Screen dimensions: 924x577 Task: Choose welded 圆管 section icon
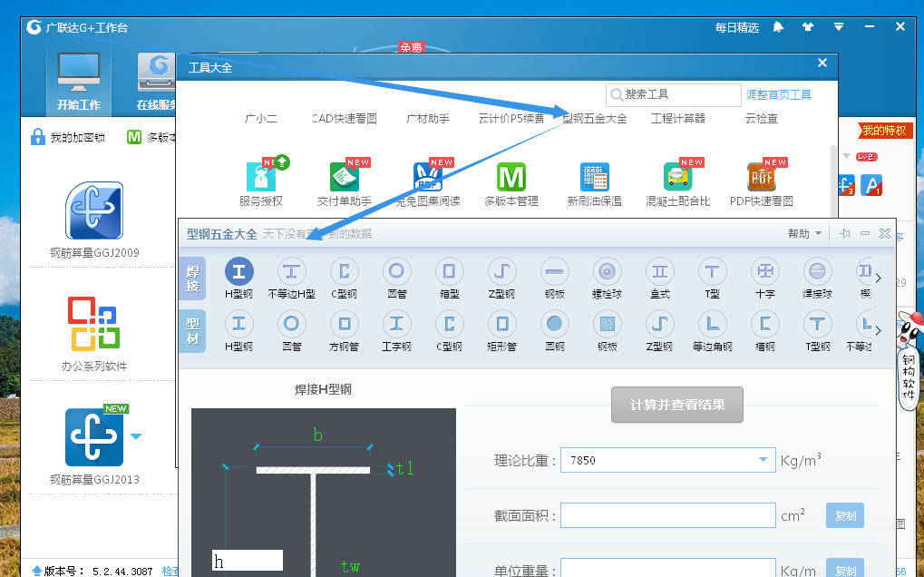(x=396, y=271)
